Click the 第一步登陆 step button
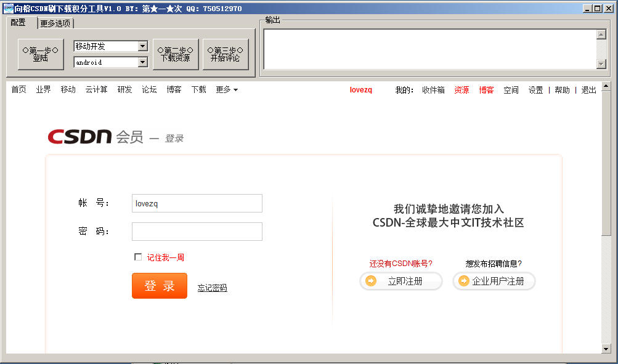The height and width of the screenshot is (364, 618). click(x=39, y=54)
